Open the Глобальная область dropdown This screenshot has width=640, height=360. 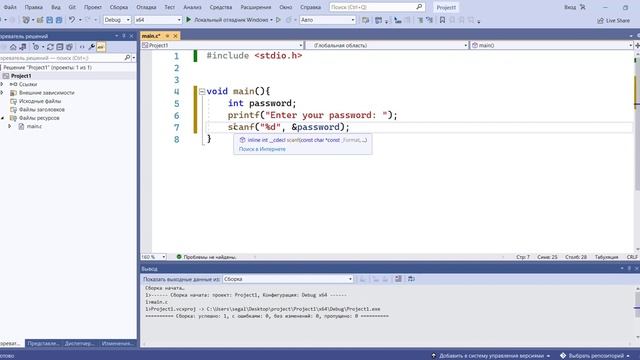coord(387,45)
